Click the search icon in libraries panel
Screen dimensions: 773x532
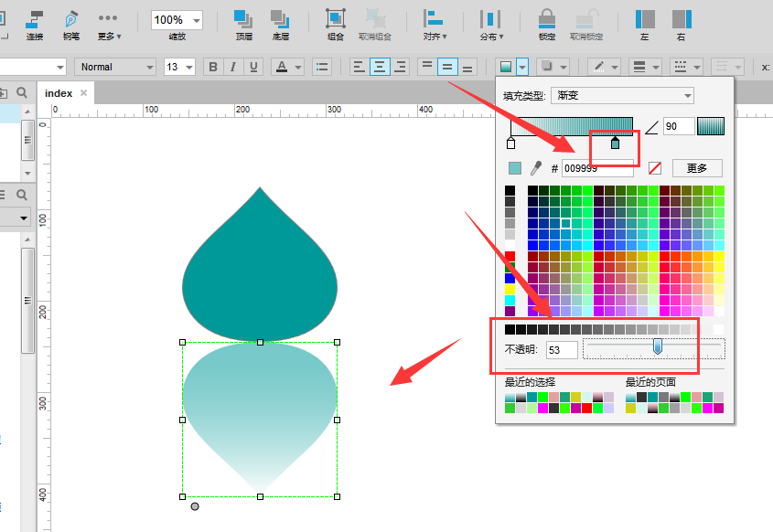click(22, 195)
